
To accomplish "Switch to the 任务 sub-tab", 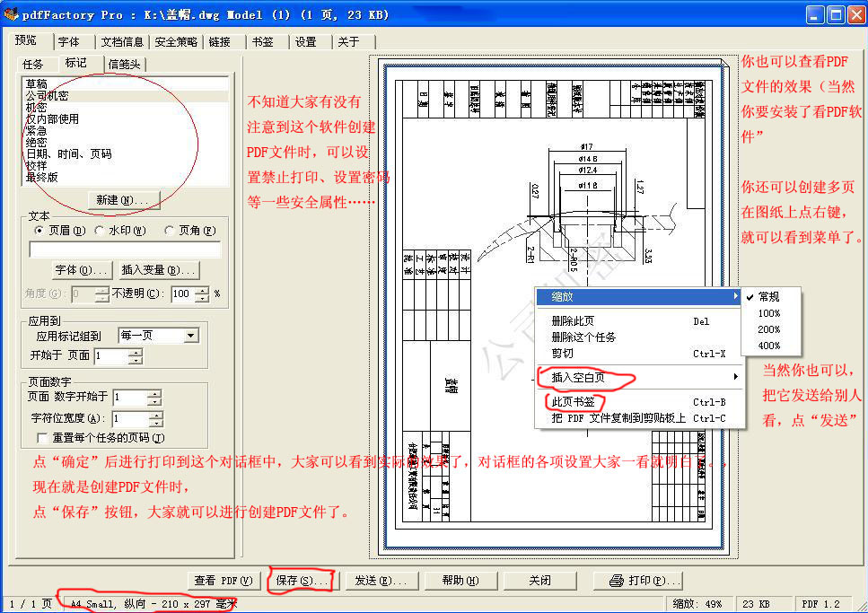I will (x=33, y=65).
